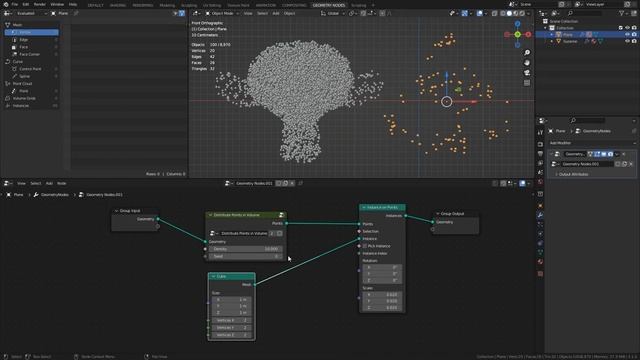This screenshot has width=640, height=360.
Task: Open the viewport Object menu
Action: tap(289, 13)
